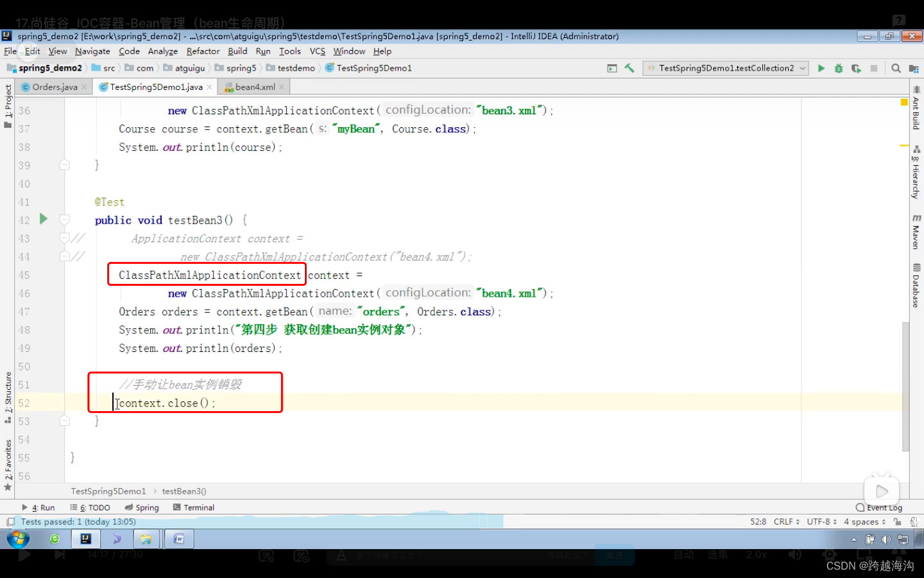
Task: Open IntelliJ IDEA in the taskbar
Action: (85, 539)
